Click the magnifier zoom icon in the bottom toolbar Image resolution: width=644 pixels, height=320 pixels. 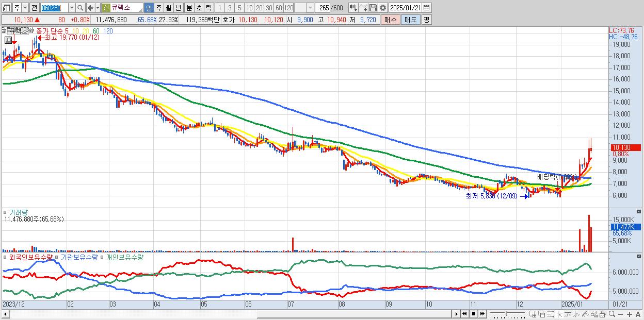pyautogui.click(x=612, y=314)
